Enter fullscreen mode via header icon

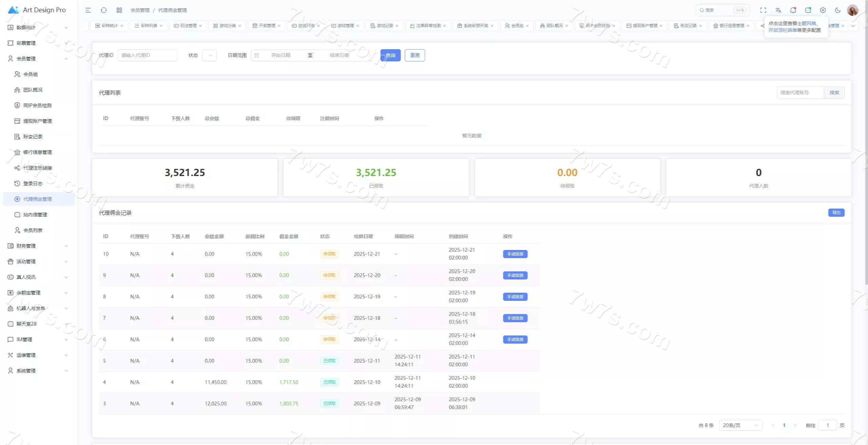(x=763, y=10)
